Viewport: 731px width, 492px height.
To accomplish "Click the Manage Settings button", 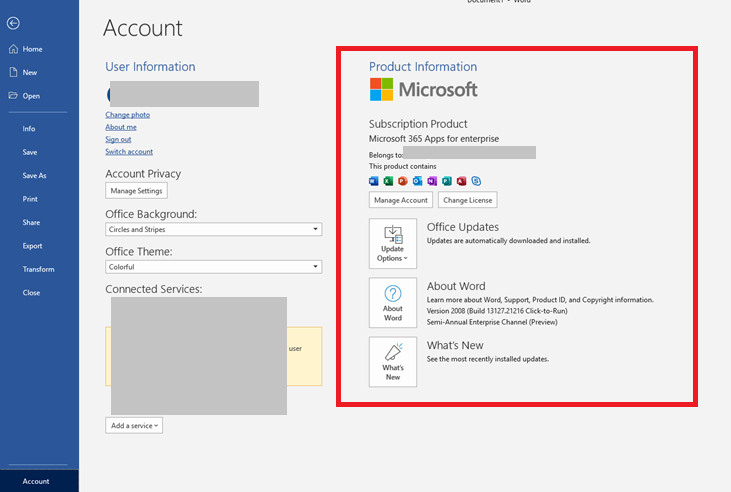I will (136, 190).
